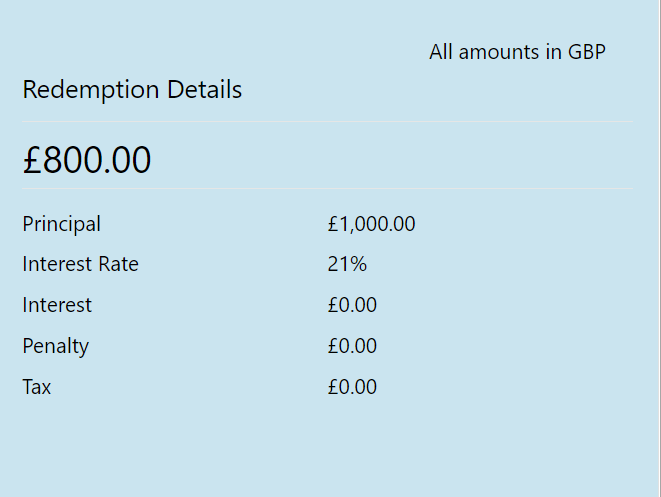Select the Tax £0.00 value
Viewport: 661px width, 497px height.
(352, 387)
